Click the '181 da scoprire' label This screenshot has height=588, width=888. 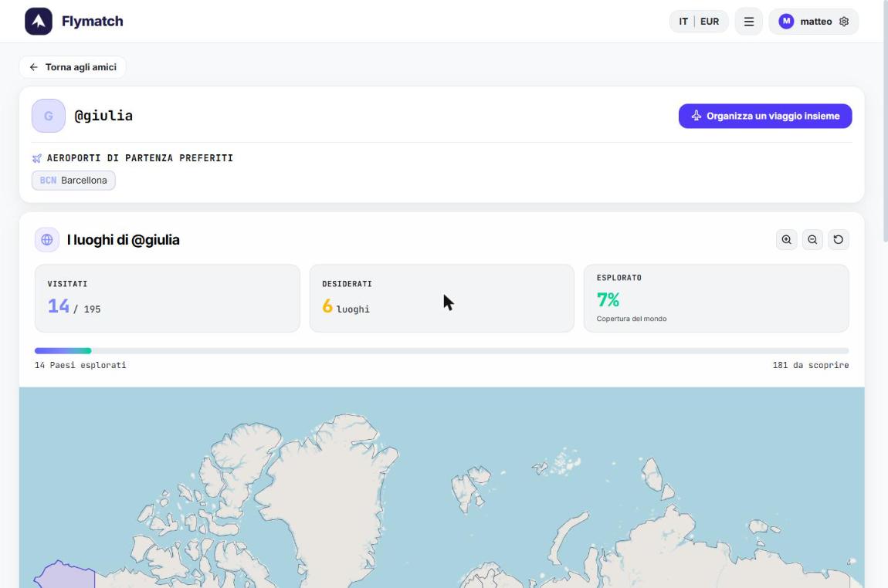811,366
